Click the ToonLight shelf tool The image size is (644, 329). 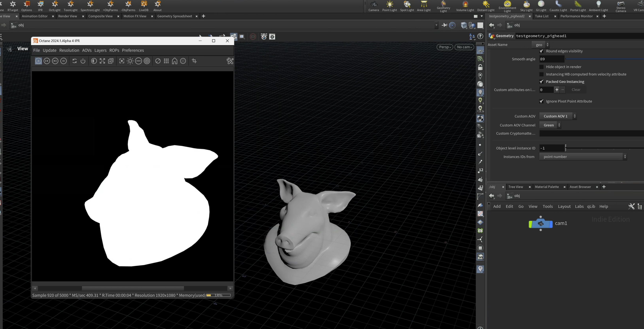(70, 6)
